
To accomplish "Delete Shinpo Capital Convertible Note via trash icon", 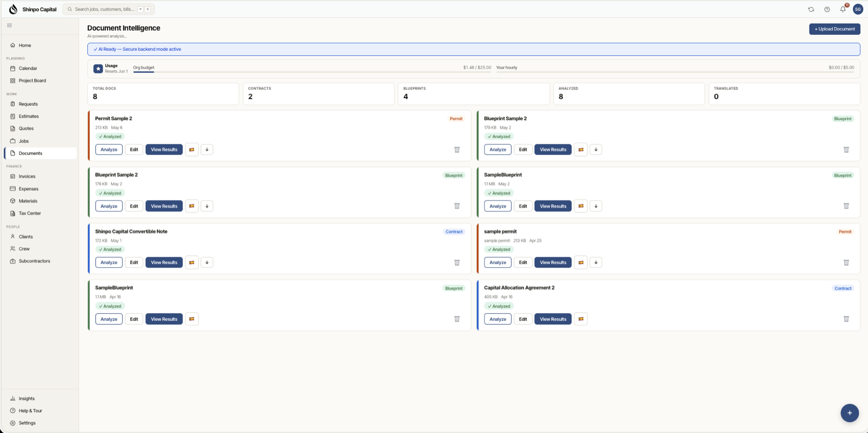I will 457,262.
